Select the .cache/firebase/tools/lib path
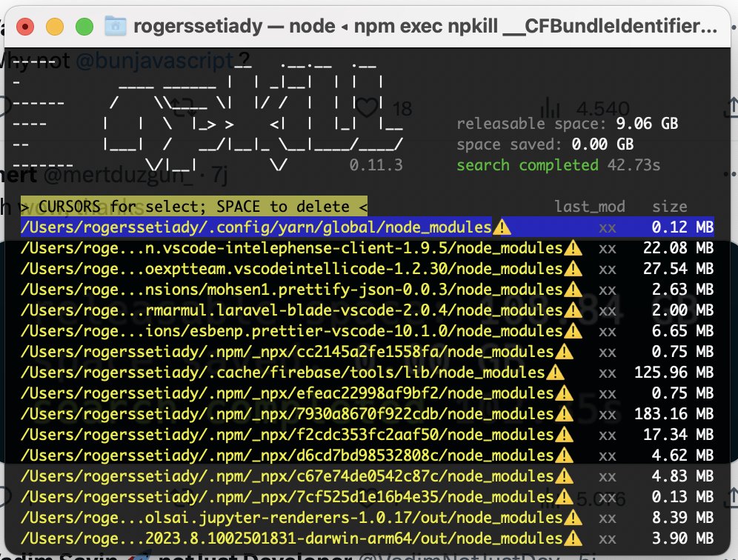The height and width of the screenshot is (560, 738). point(283,373)
